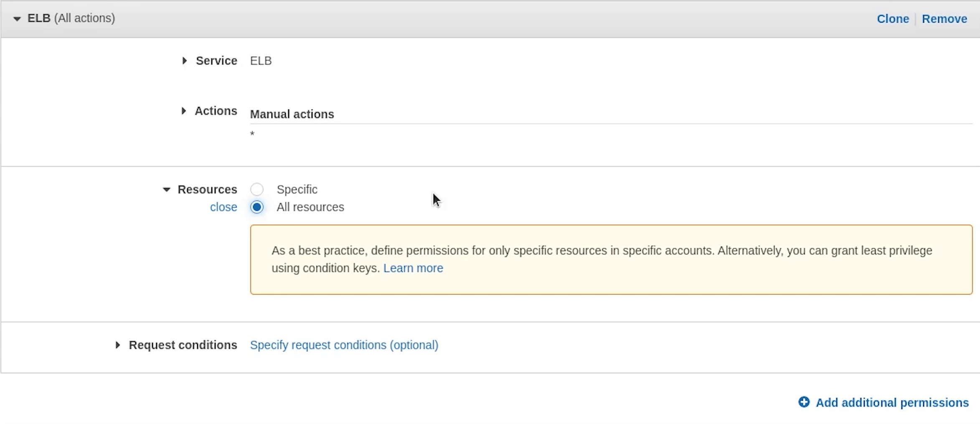Click the ELB (All actions) header title

pos(71,18)
